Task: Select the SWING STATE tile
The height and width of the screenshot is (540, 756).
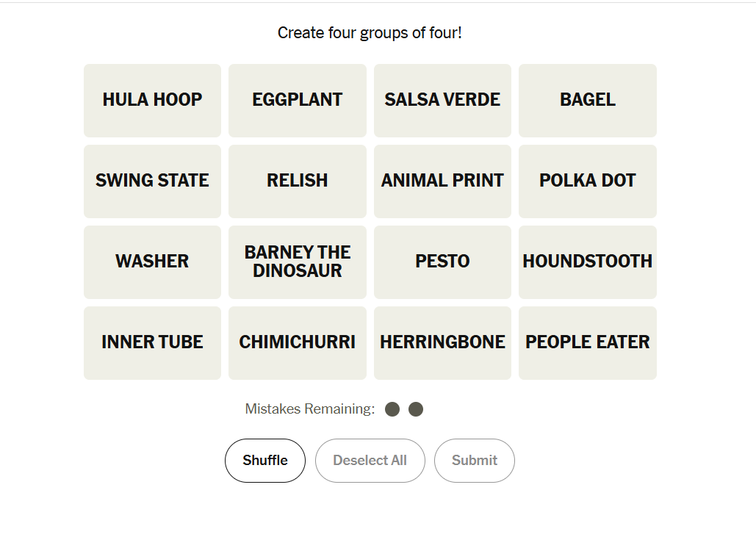Action: [152, 181]
